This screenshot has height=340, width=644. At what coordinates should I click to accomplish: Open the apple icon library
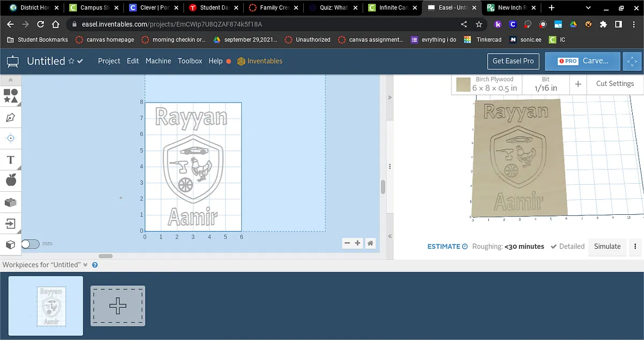[x=10, y=180]
